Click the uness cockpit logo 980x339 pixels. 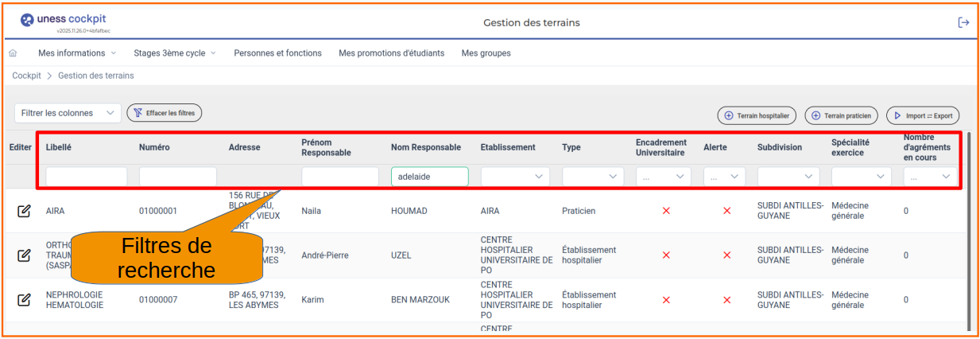pyautogui.click(x=63, y=21)
